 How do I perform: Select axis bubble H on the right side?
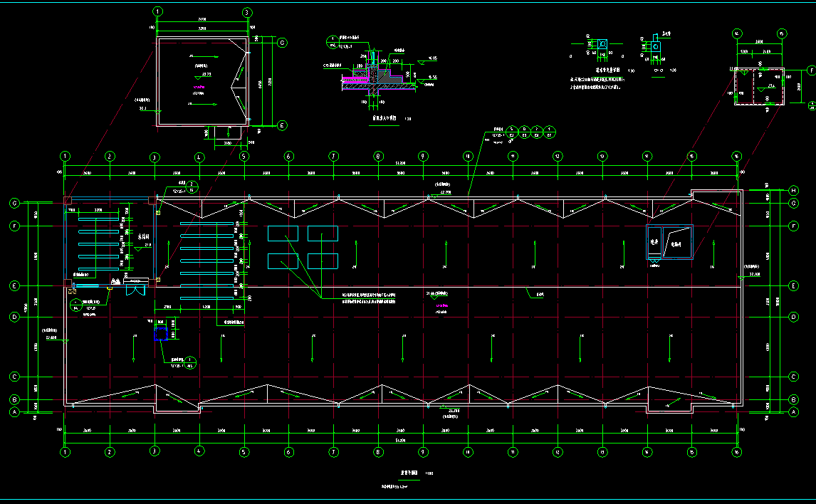(794, 190)
